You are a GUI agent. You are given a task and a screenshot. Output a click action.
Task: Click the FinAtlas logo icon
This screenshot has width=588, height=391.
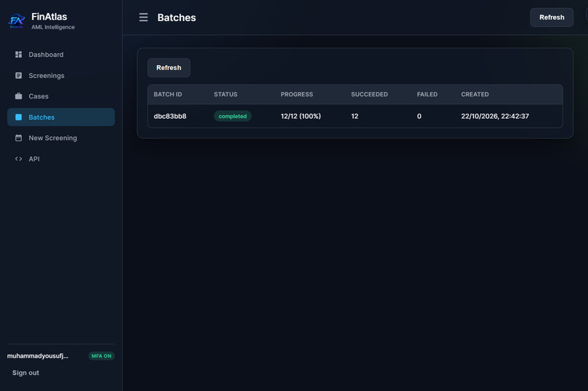pos(17,20)
